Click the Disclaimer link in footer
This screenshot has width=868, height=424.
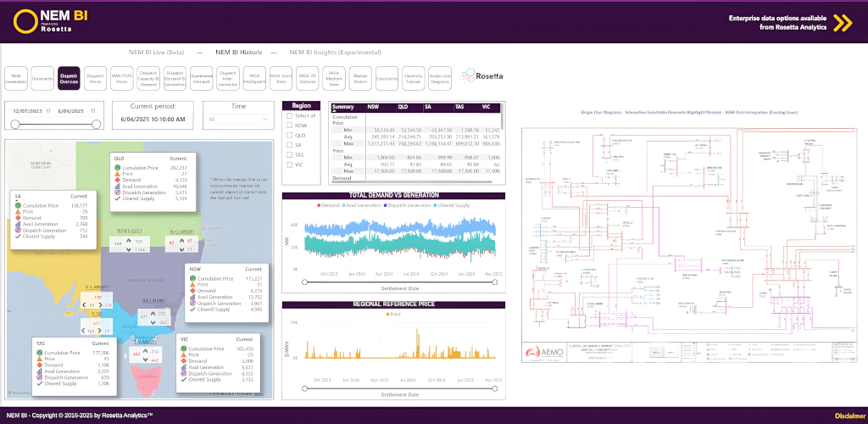click(849, 416)
